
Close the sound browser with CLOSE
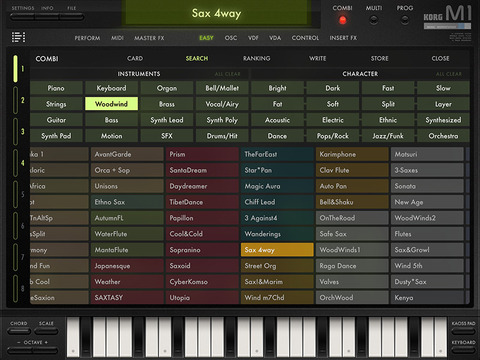tap(440, 58)
